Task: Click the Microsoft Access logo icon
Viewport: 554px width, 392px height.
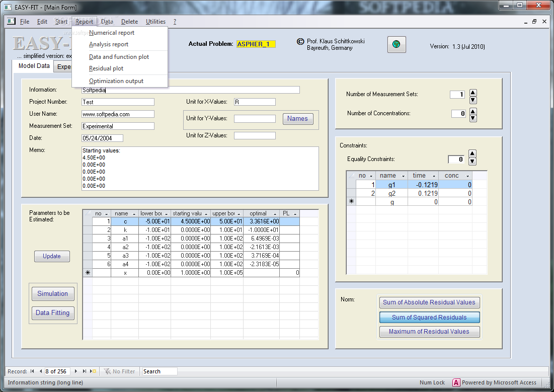Action: click(x=456, y=382)
